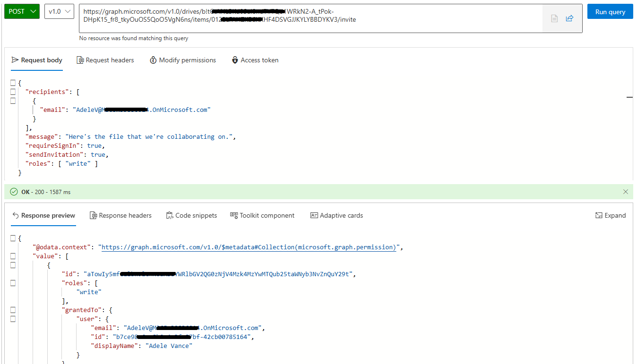Open the POST method dropdown
637x364 pixels.
(x=22, y=10)
